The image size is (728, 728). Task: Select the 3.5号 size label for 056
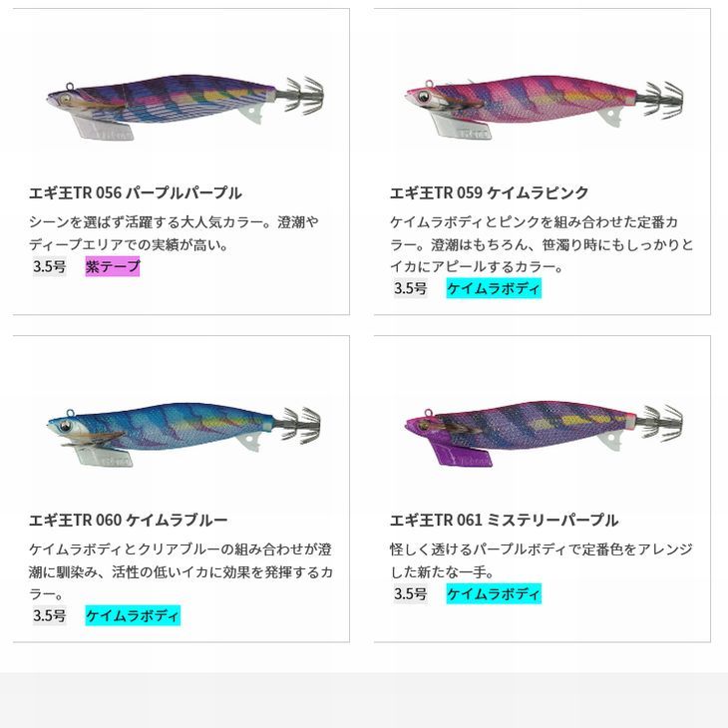tap(49, 266)
